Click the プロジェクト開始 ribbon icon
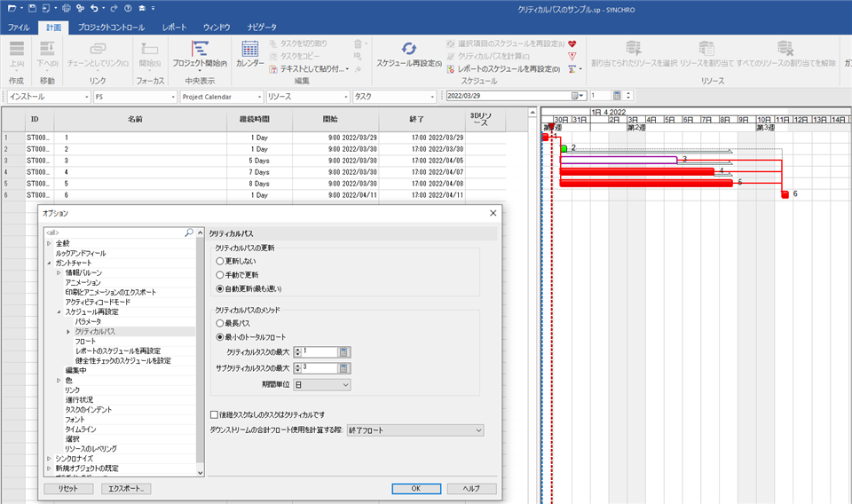Viewport: 852px width, 504px height. click(x=200, y=50)
